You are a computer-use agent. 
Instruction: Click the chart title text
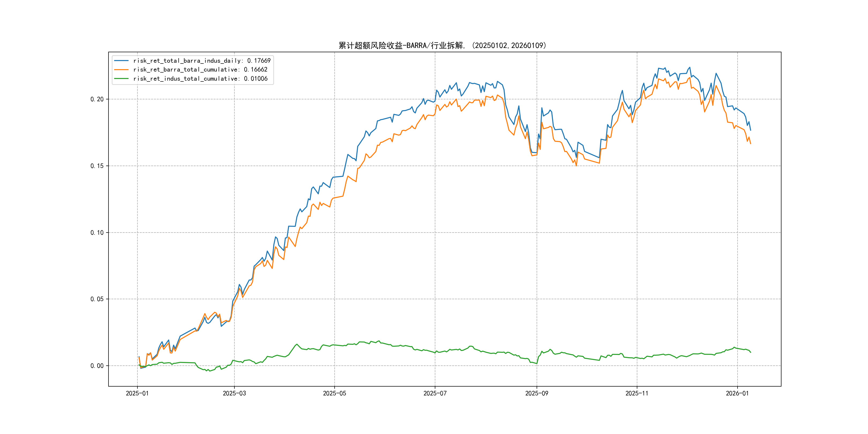point(442,46)
